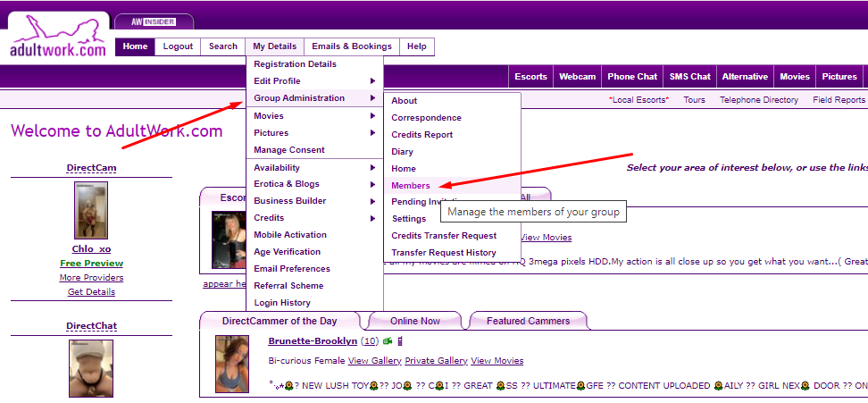
Task: Open Brunette-Brooklyn's Private Gallery link
Action: point(436,361)
